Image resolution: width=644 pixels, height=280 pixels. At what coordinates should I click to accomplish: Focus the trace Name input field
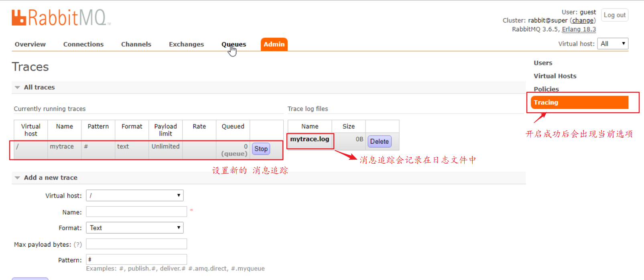pyautogui.click(x=136, y=212)
